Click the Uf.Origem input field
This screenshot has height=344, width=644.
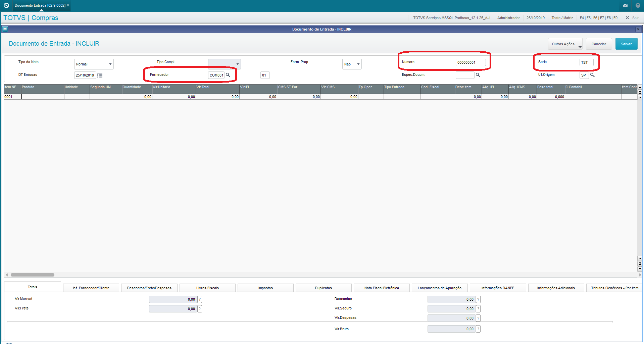584,75
